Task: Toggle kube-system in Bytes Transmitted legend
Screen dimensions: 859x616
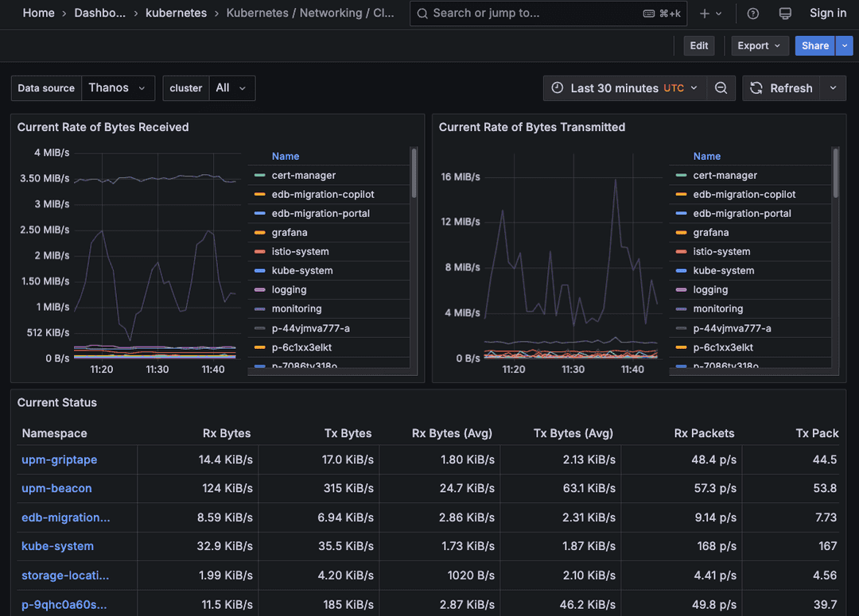Action: click(723, 270)
